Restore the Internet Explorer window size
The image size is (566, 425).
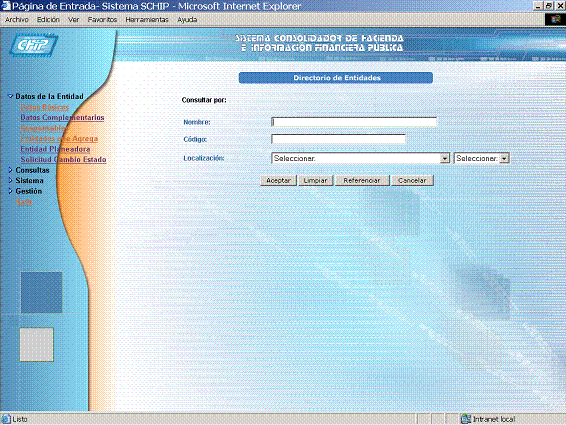(x=549, y=6)
